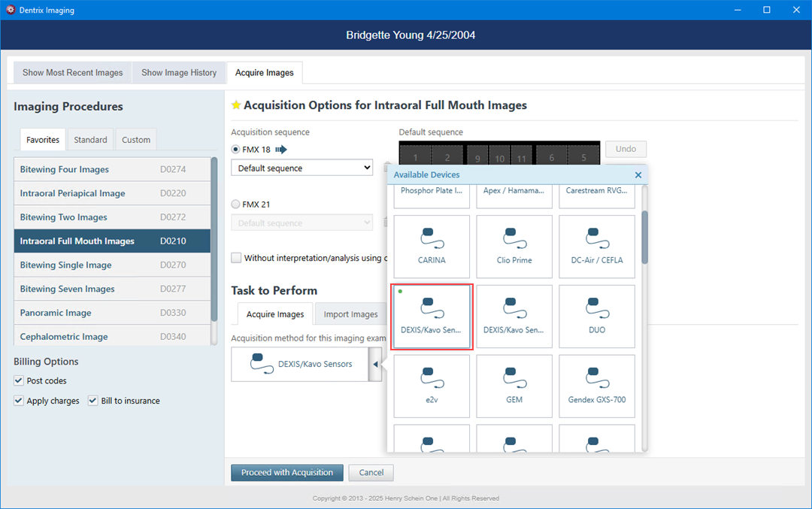Image resolution: width=812 pixels, height=509 pixels.
Task: Open the FMX 18 Default sequence dropdown
Action: [x=301, y=168]
